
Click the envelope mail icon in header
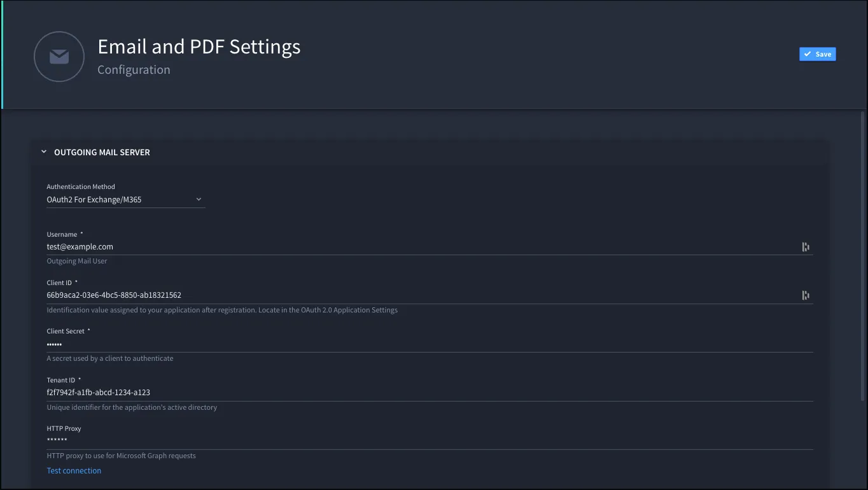coord(59,57)
